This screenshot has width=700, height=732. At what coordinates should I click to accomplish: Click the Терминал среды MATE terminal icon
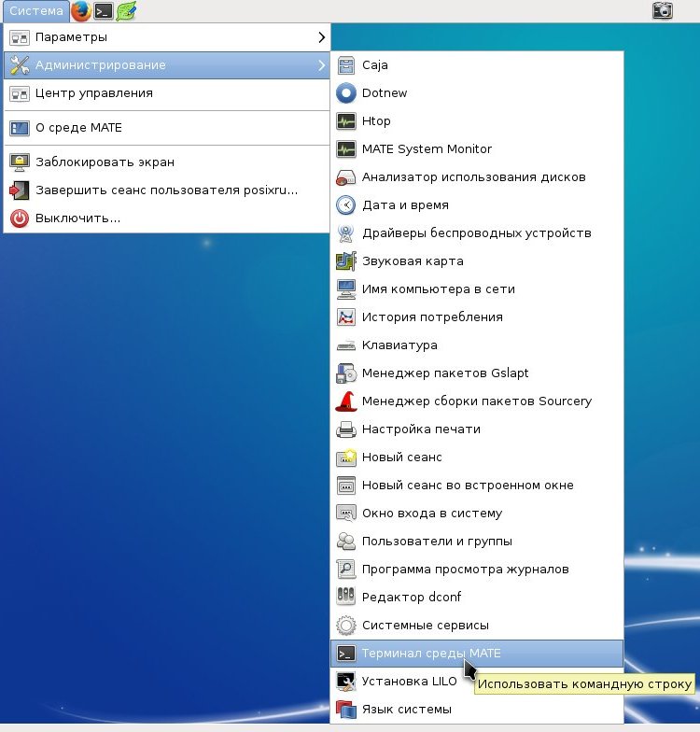345,654
